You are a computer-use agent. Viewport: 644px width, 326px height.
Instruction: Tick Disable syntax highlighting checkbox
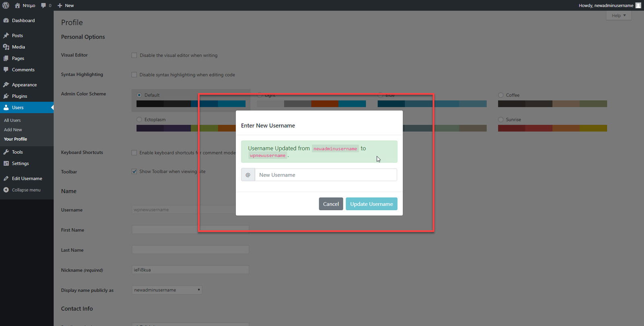coord(134,74)
